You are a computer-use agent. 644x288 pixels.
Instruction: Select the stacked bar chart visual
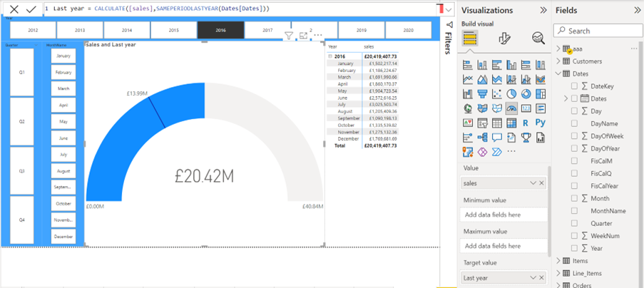click(x=467, y=65)
